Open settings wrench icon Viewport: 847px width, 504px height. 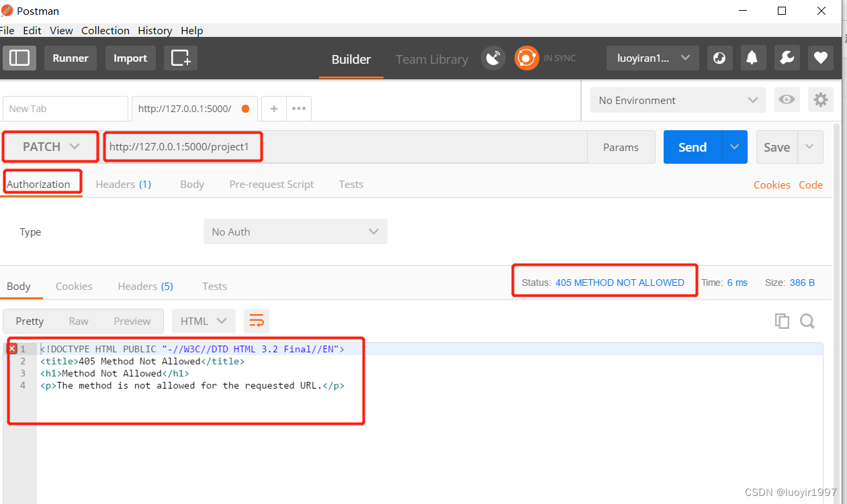click(x=787, y=58)
